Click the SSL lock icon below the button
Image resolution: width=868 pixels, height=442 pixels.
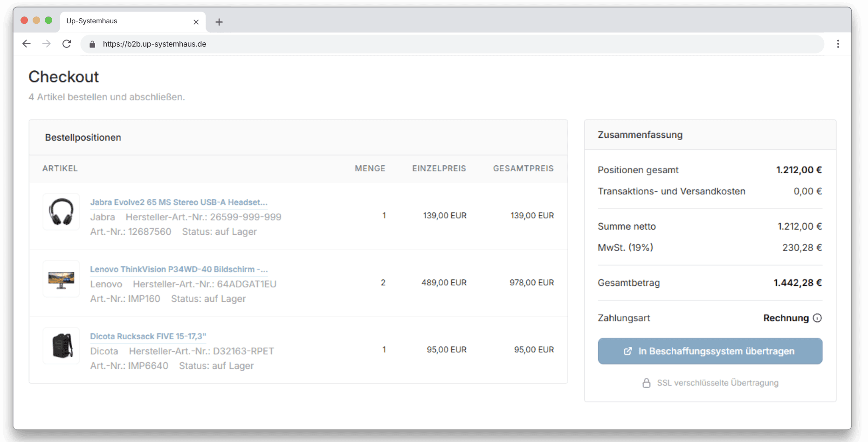[646, 383]
